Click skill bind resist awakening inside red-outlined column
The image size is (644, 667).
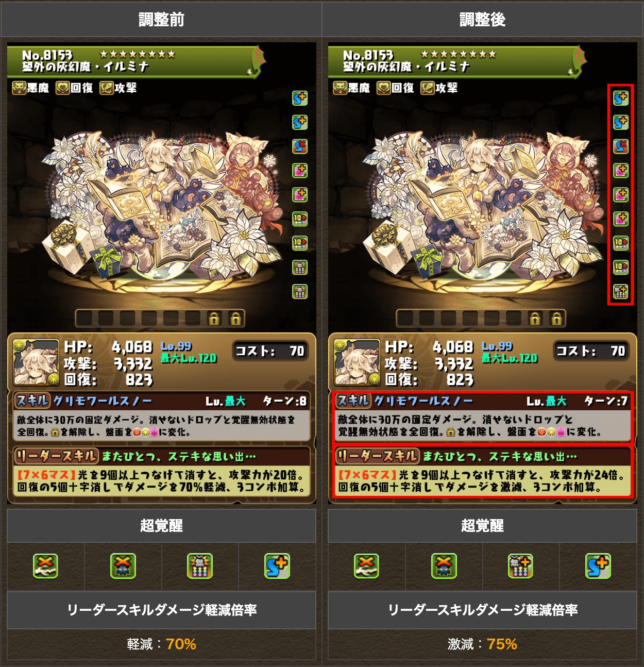click(x=621, y=146)
